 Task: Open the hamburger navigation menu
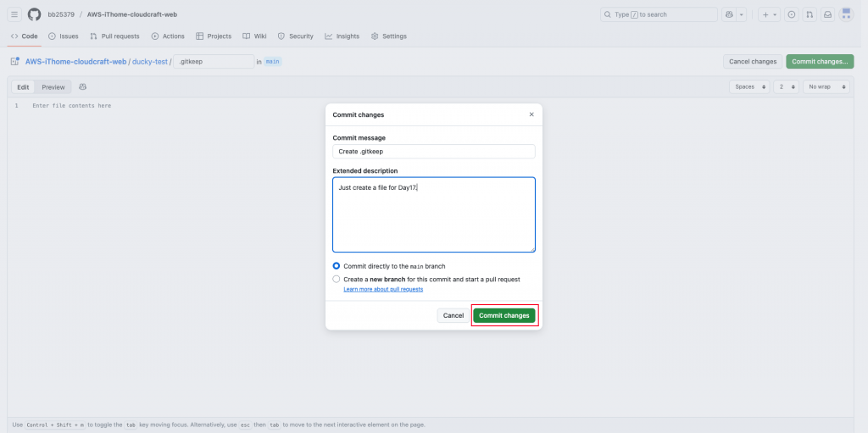click(x=15, y=14)
